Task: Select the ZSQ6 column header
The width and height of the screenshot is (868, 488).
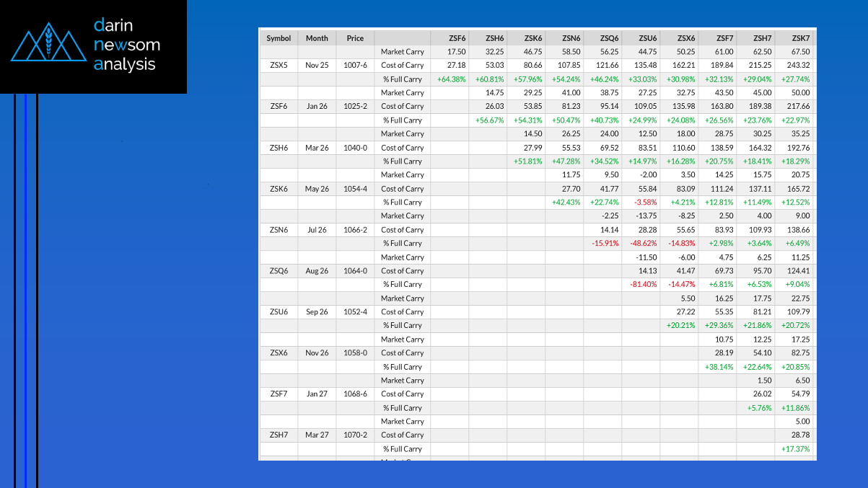Action: (x=609, y=38)
